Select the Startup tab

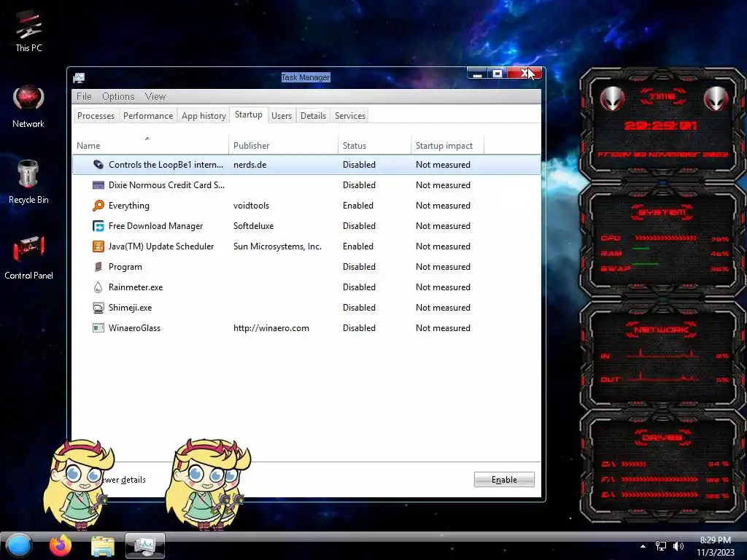coord(249,114)
